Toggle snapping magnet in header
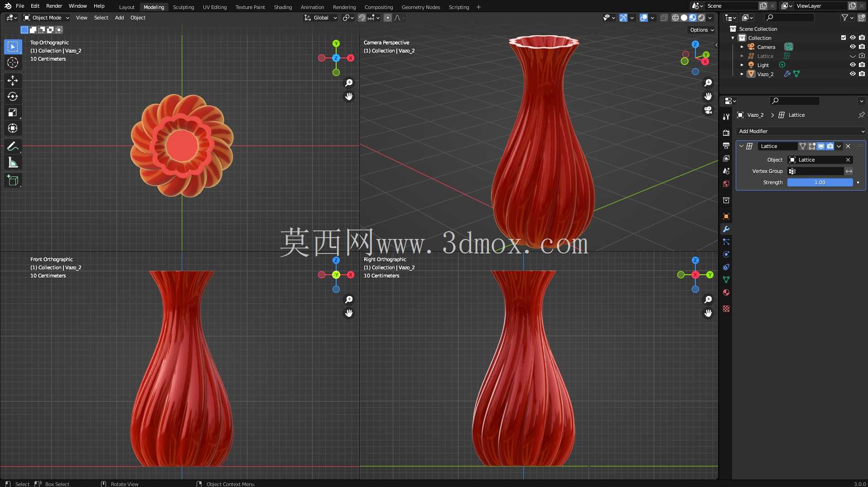Viewport: 868px width, 487px height. [362, 18]
